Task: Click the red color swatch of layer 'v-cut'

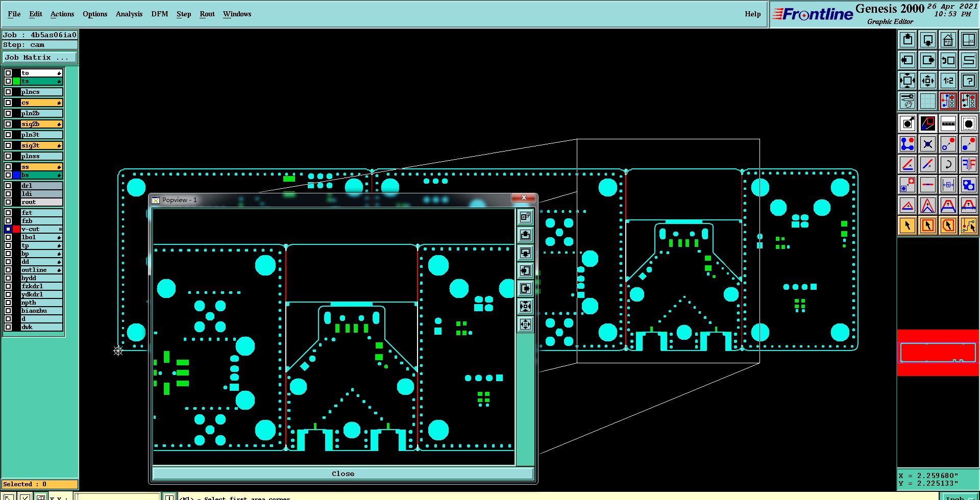Action: coord(16,229)
